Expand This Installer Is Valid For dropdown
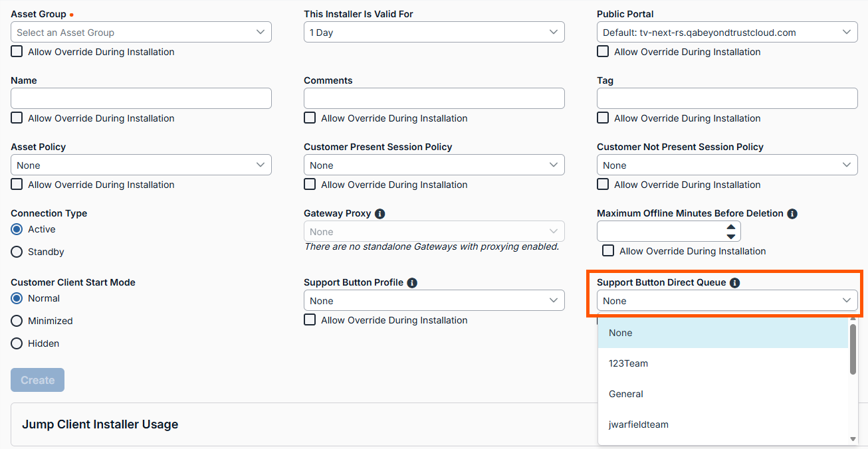This screenshot has height=449, width=868. [x=434, y=33]
